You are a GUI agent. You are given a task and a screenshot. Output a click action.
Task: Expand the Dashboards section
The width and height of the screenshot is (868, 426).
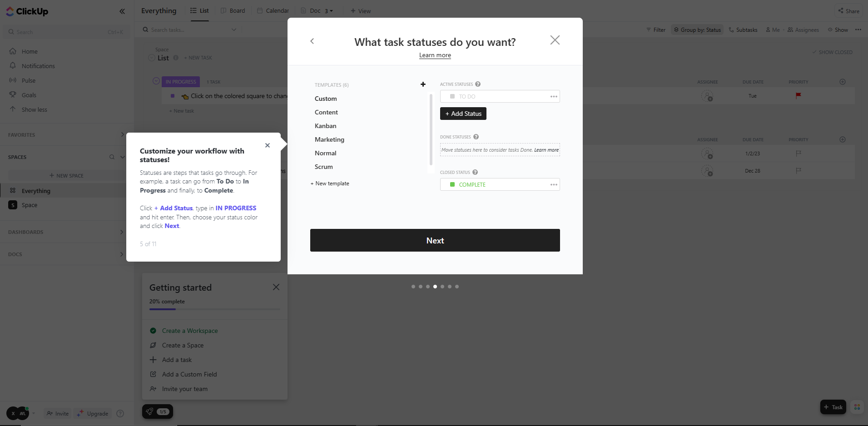coord(121,232)
